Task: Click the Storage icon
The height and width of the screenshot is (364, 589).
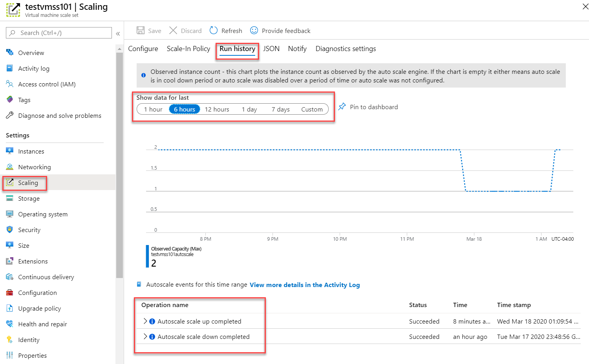Action: [10, 198]
